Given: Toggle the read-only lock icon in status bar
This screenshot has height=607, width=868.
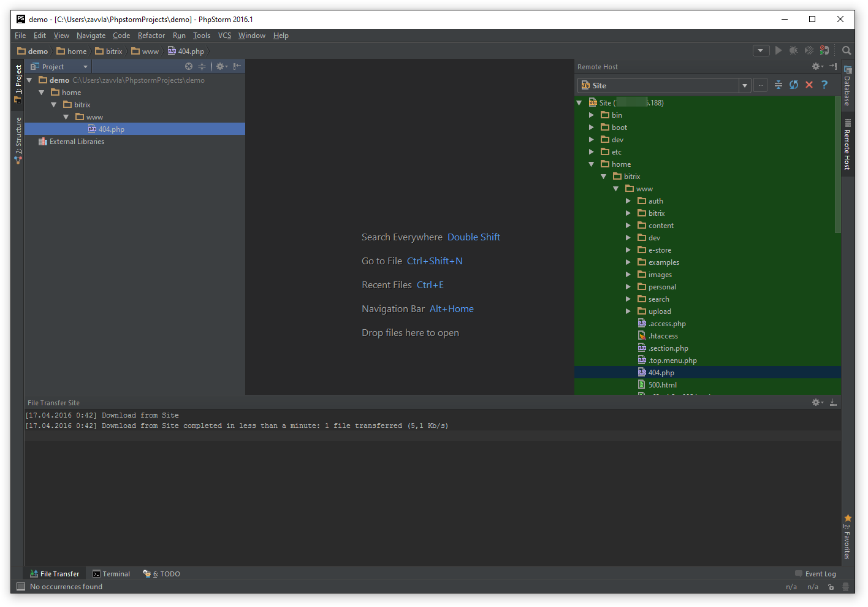Looking at the screenshot, I should (x=831, y=587).
